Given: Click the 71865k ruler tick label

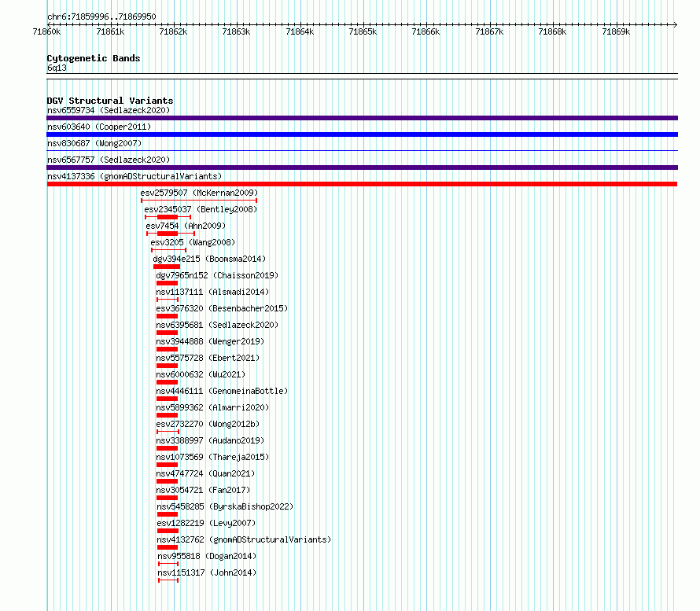Looking at the screenshot, I should pyautogui.click(x=363, y=31).
